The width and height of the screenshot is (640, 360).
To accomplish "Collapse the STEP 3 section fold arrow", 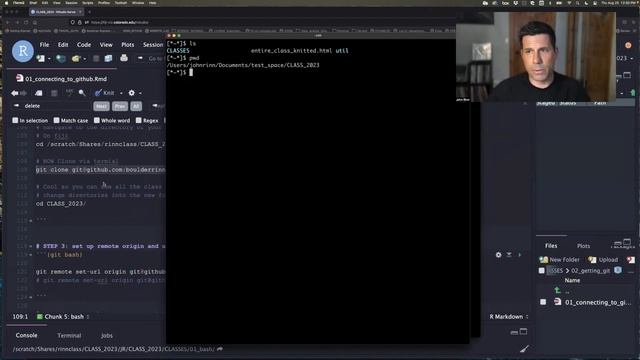I will point(31,246).
